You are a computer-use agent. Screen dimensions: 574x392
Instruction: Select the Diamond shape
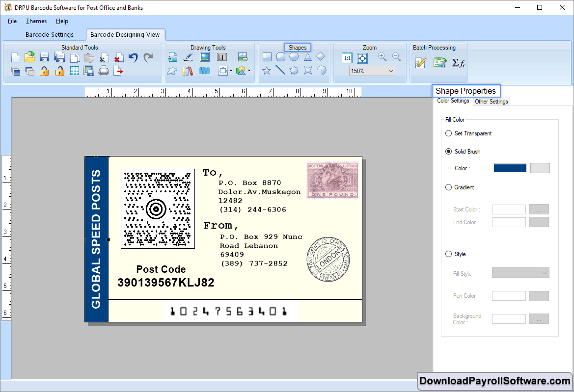coord(320,56)
